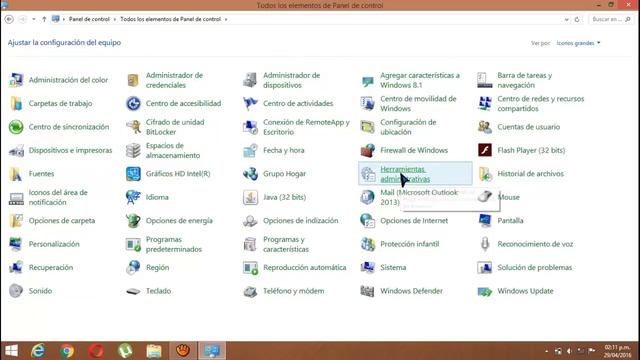Expand the recent locations arrow beside Forward

click(33, 19)
